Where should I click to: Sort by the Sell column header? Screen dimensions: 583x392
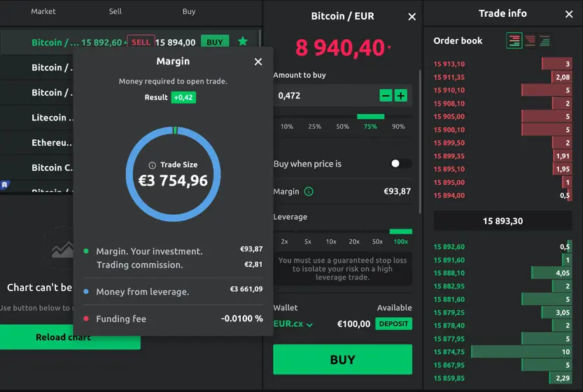(x=115, y=11)
